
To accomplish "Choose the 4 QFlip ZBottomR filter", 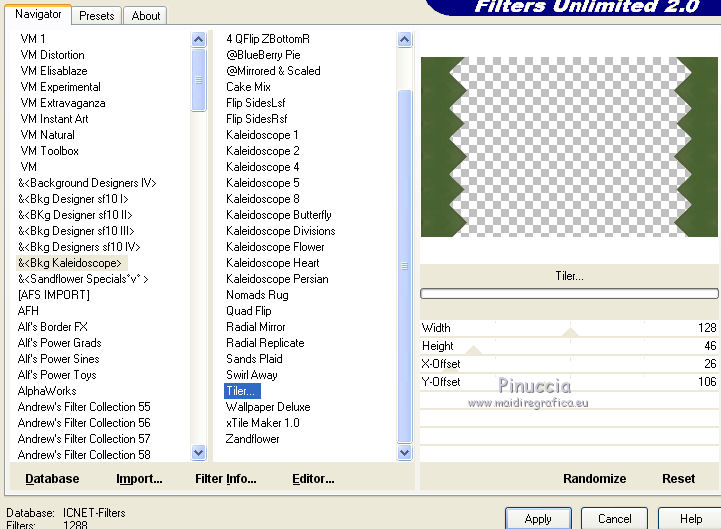I will coord(268,39).
